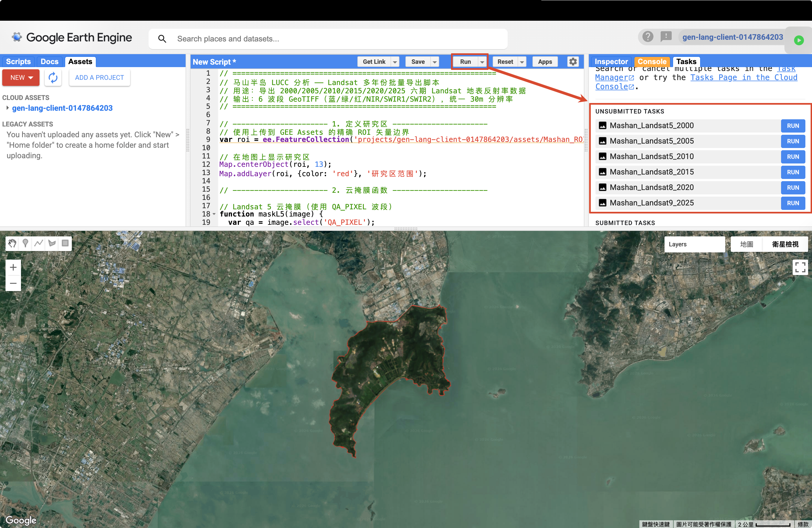Switch to the Inspector tab
The image size is (812, 528).
[x=611, y=62]
